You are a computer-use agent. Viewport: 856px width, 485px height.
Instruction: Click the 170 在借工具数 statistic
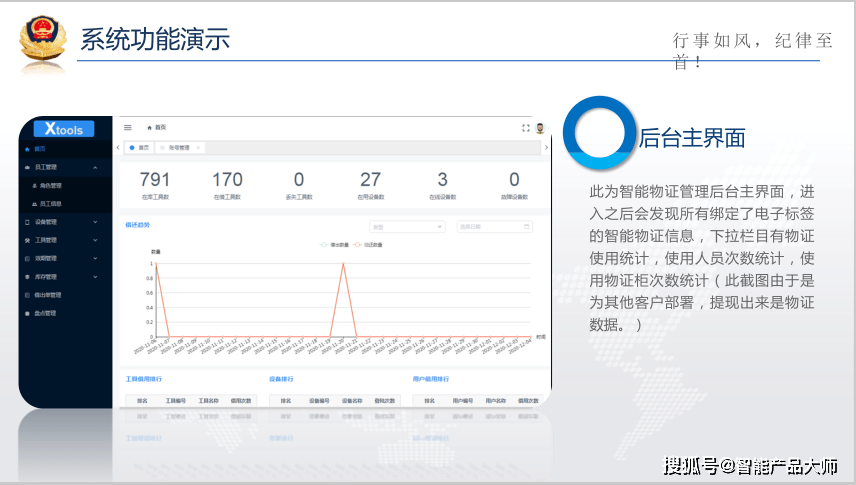227,185
